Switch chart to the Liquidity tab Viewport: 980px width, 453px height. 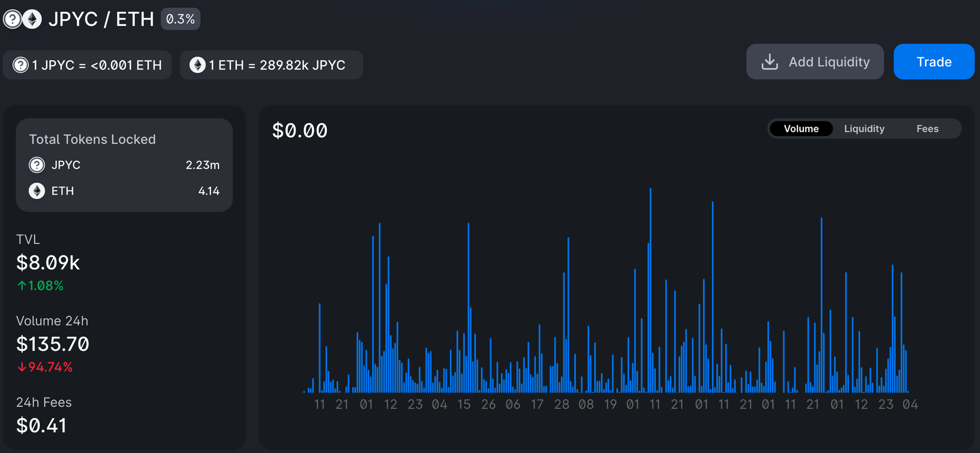point(864,128)
